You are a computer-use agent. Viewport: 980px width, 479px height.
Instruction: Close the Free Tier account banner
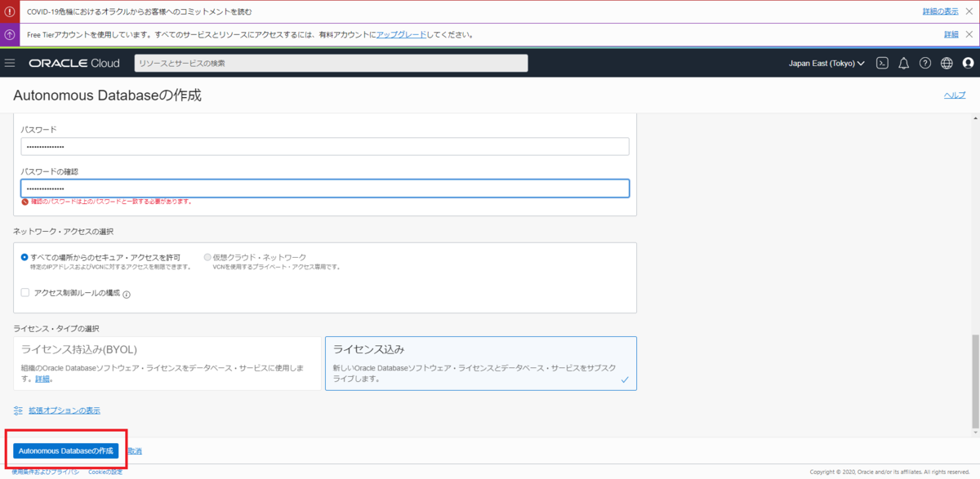pyautogui.click(x=969, y=34)
